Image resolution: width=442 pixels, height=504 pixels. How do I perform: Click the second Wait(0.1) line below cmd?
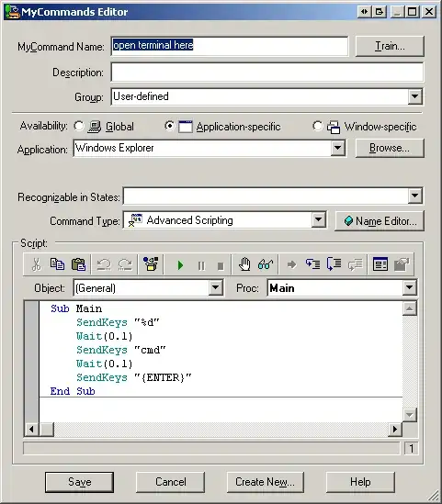(104, 364)
